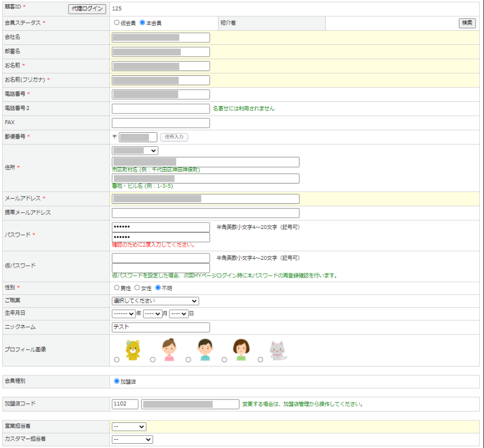This screenshot has width=484, height=448.
Task: Select 仮会員 member status
Action: pos(117,23)
